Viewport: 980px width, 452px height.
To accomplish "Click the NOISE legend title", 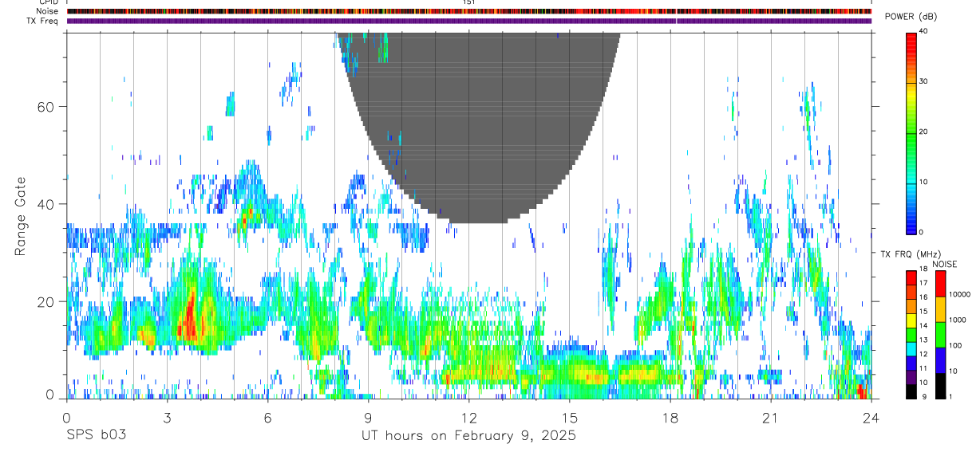I will 945,264.
